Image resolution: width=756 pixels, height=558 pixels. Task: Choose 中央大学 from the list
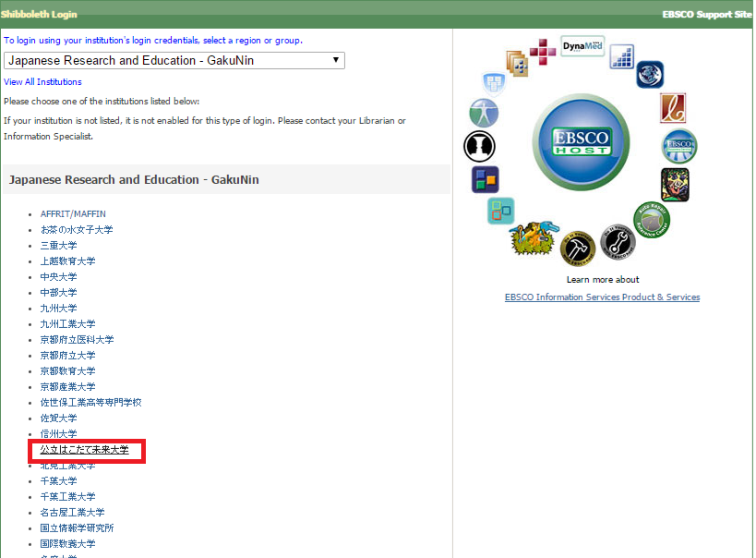[x=59, y=277]
